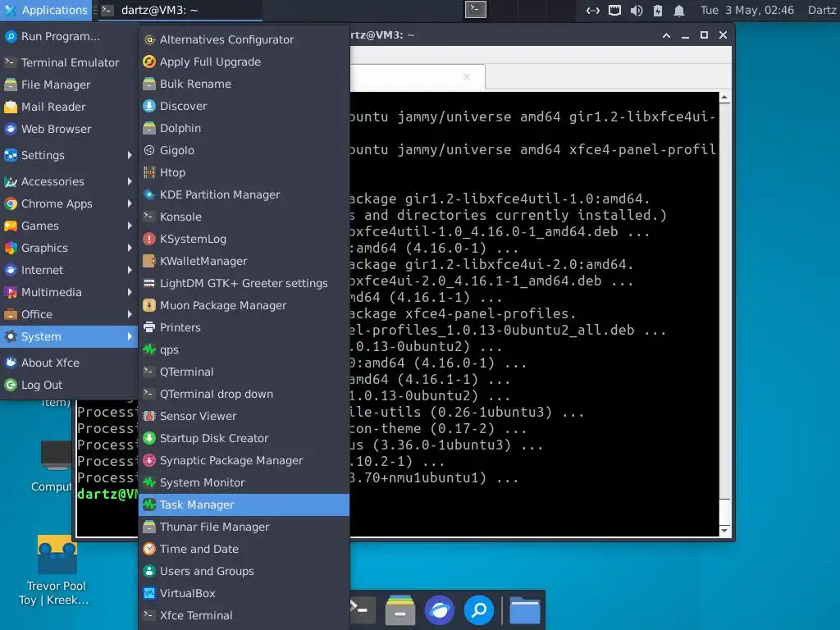Click the Bulk Rename icon
The width and height of the screenshot is (840, 630).
pos(149,84)
